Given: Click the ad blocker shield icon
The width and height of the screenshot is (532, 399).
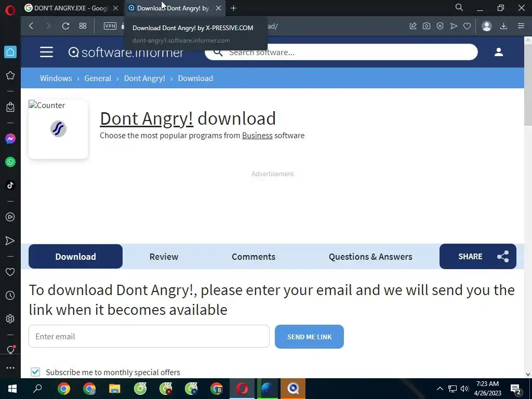Looking at the screenshot, I should 440,26.
